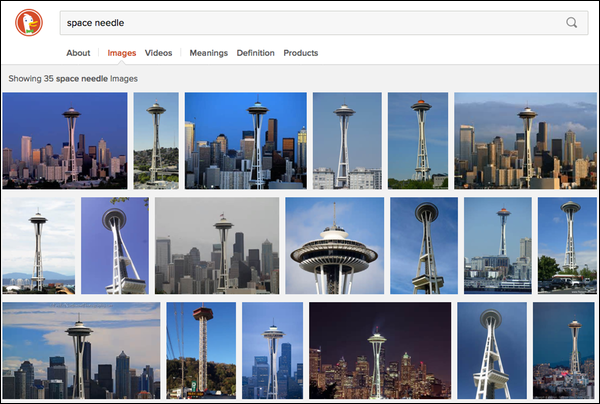Select the Images tab
The image size is (600, 404).
(122, 53)
